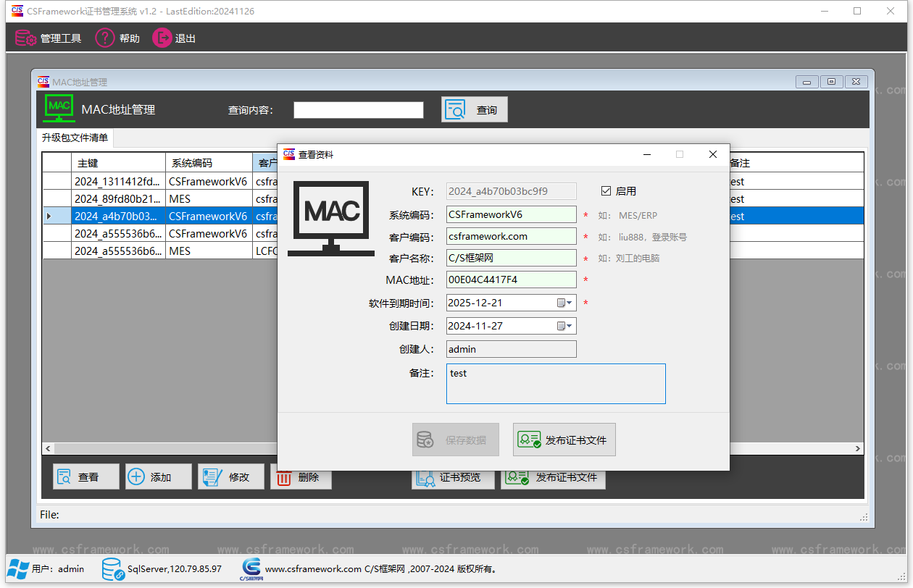Click the 管理工具 database gear icon
Screen dimensions: 913x588
(26, 38)
